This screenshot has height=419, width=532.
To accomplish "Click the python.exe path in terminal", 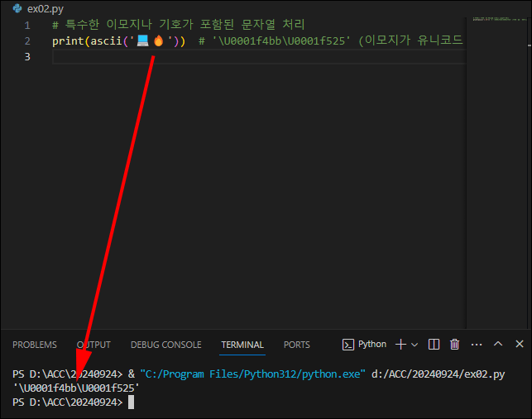I will click(x=253, y=374).
